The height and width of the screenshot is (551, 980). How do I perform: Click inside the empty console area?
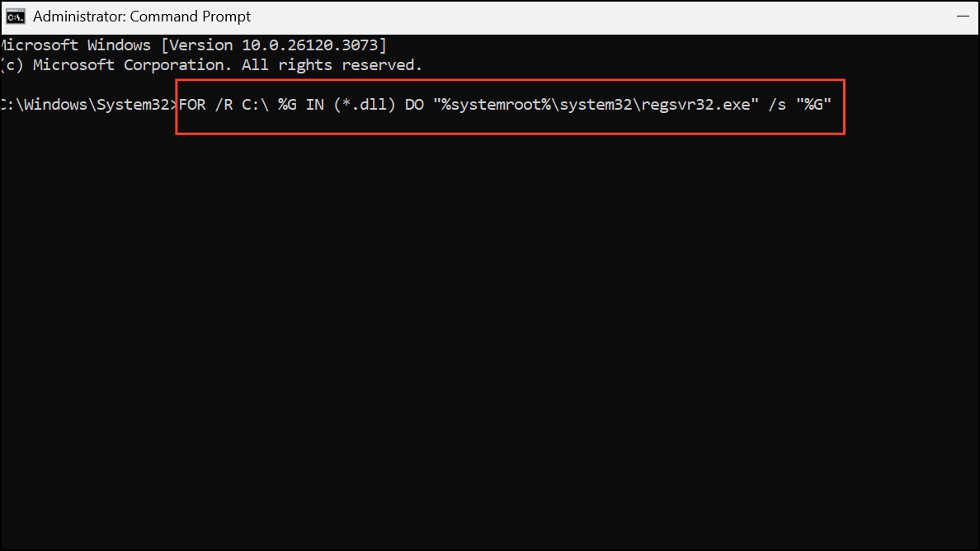(490, 330)
